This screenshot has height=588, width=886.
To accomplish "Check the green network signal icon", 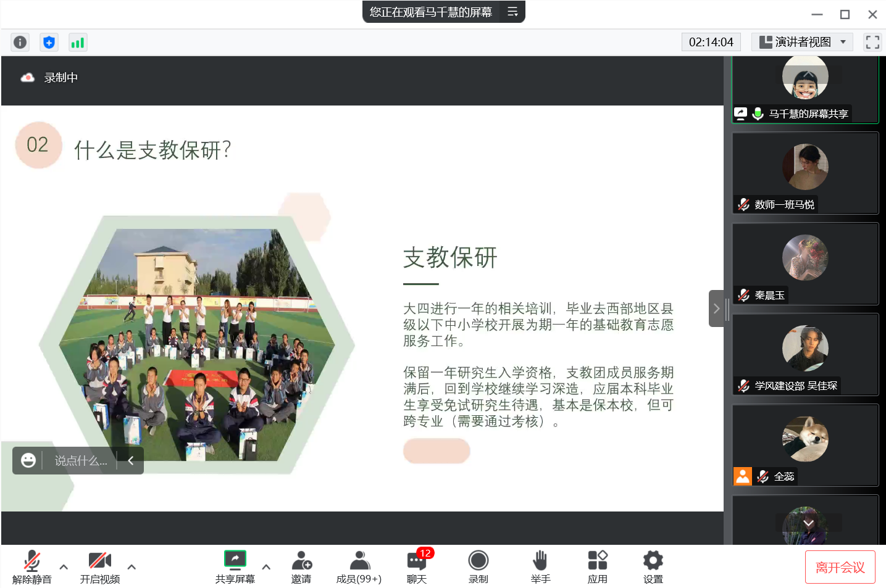I will point(77,42).
